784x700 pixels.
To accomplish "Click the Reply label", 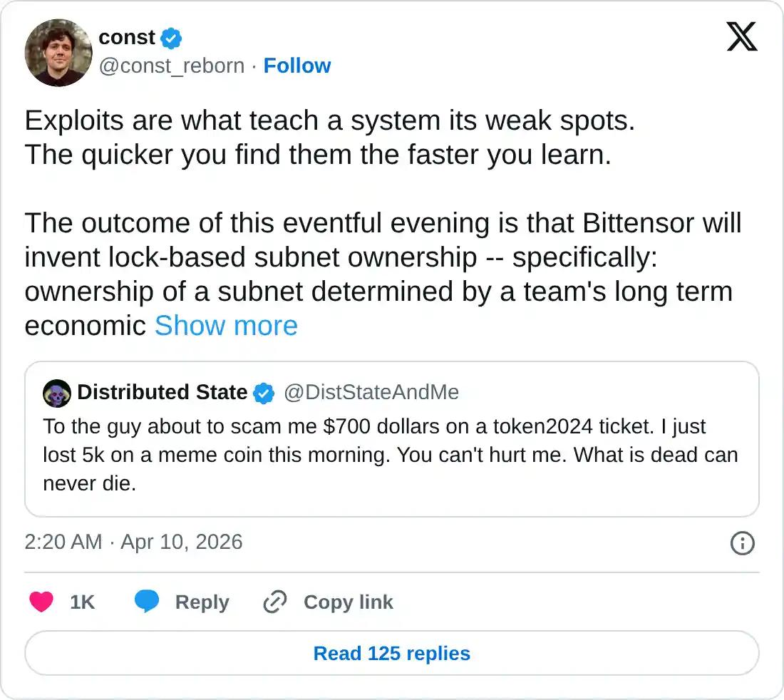I will pyautogui.click(x=202, y=602).
